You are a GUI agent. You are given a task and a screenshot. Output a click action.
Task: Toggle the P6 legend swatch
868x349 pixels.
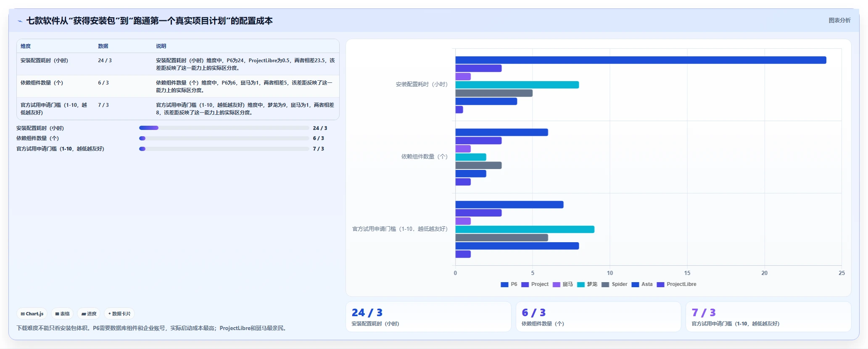(x=504, y=285)
